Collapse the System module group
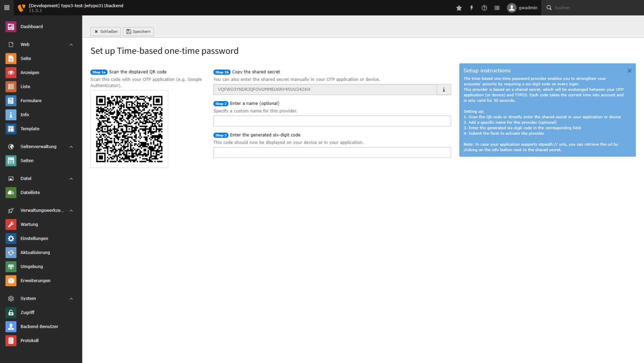644x363 pixels. click(71, 299)
